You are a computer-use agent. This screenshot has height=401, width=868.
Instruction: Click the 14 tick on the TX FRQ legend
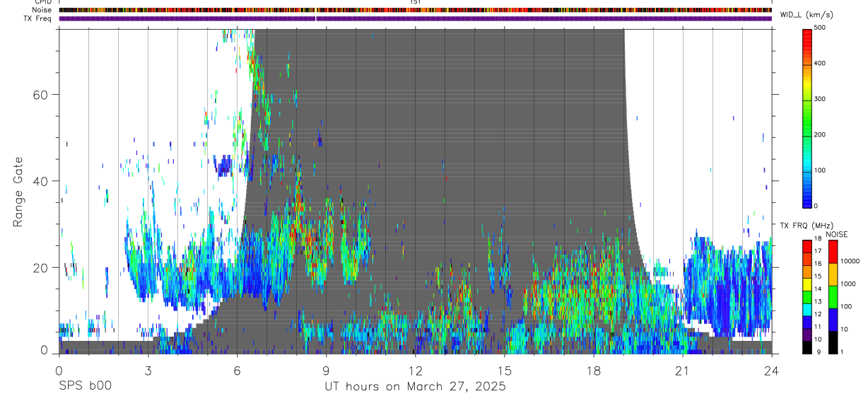(x=818, y=289)
